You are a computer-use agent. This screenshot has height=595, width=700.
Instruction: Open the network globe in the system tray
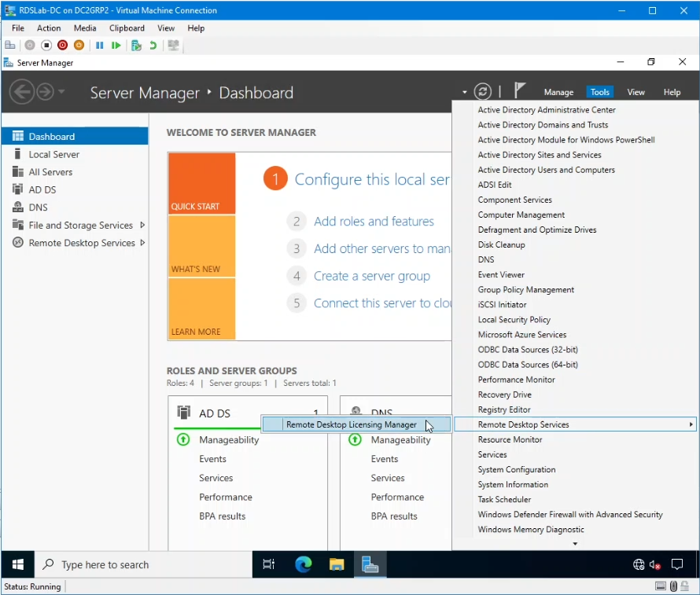639,564
